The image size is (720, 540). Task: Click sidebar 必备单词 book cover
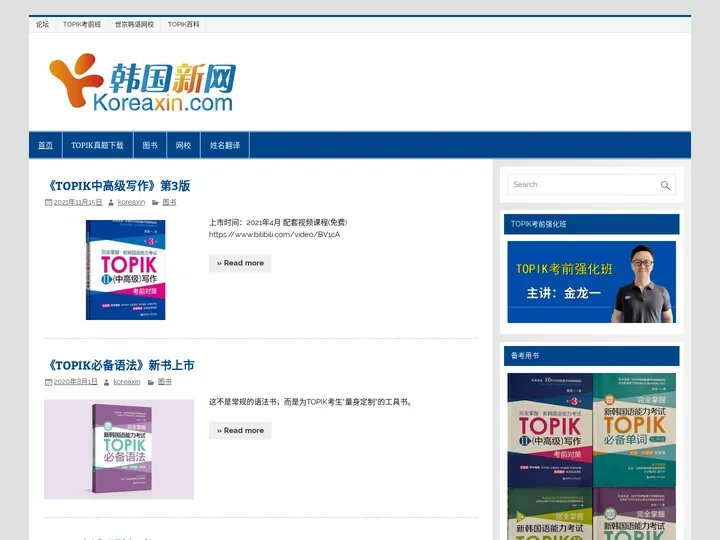pos(635,430)
